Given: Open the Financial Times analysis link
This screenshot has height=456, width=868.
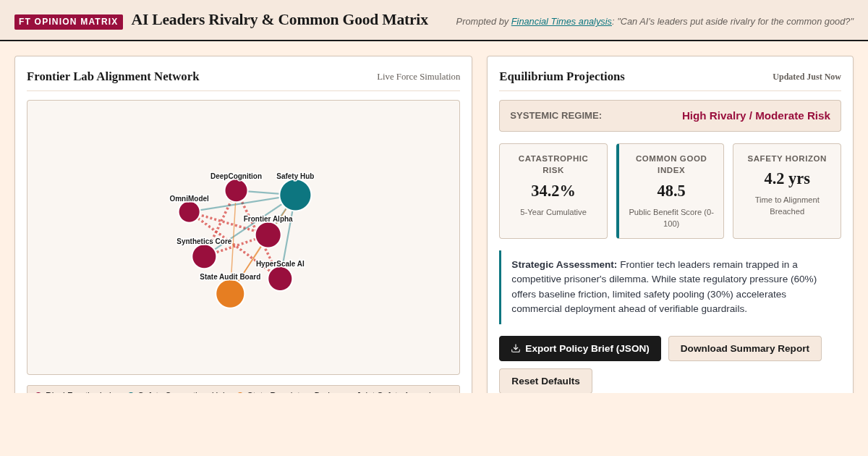Looking at the screenshot, I should coord(561,21).
